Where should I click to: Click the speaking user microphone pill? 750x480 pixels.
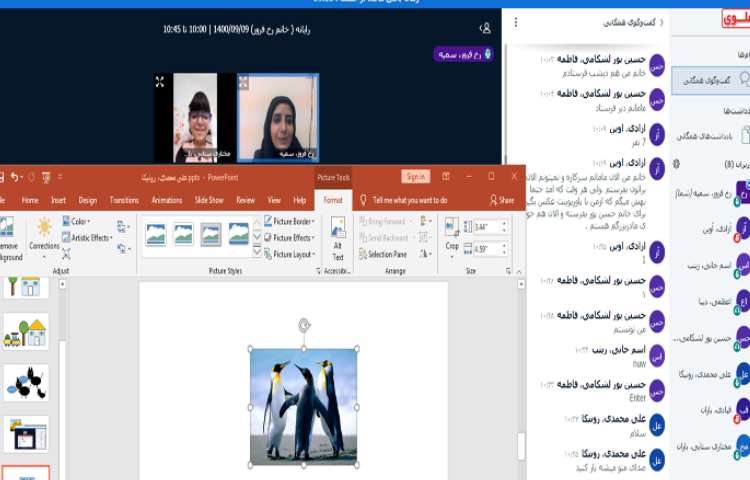tap(463, 55)
